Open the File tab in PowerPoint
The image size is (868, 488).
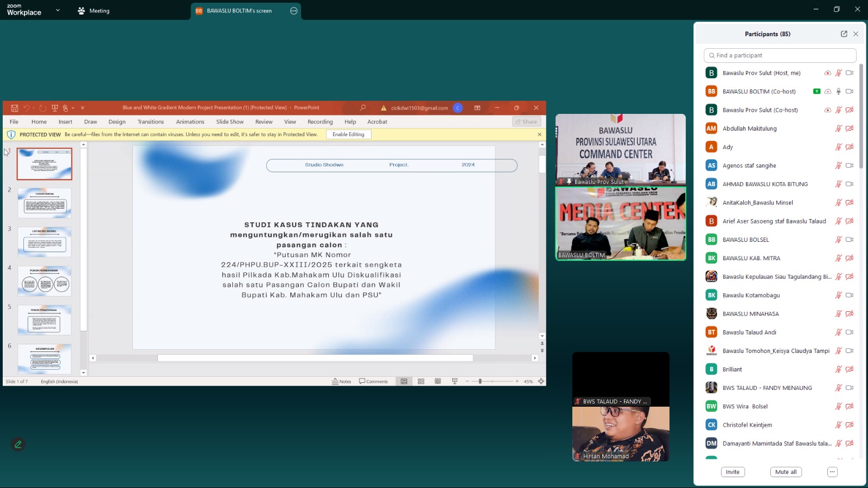pos(14,122)
